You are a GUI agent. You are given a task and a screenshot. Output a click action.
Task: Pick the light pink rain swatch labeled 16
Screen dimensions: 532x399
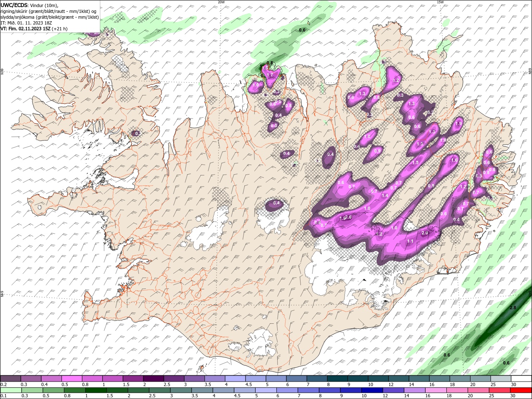coord(436,390)
